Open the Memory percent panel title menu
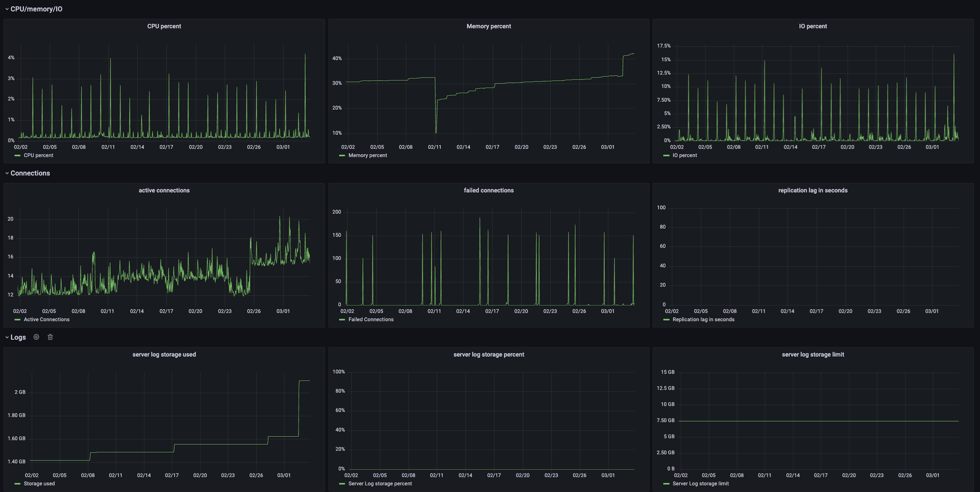Viewport: 980px width, 492px height. (x=489, y=26)
